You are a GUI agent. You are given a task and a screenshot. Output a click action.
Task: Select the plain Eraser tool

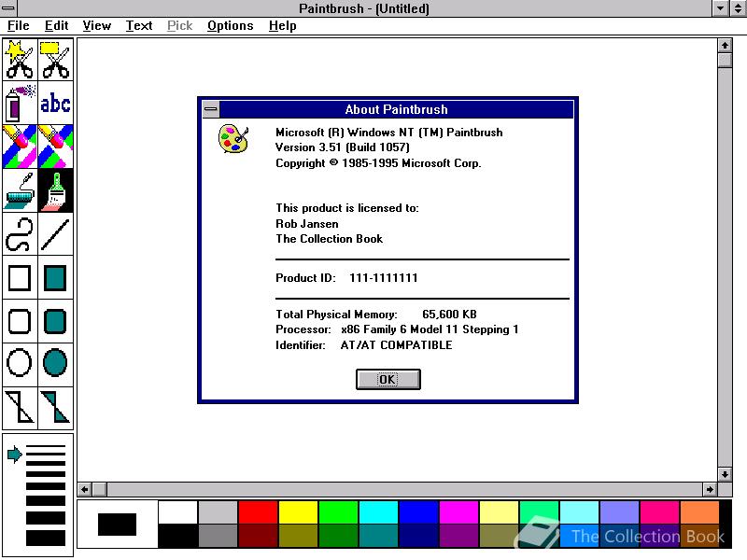56,147
